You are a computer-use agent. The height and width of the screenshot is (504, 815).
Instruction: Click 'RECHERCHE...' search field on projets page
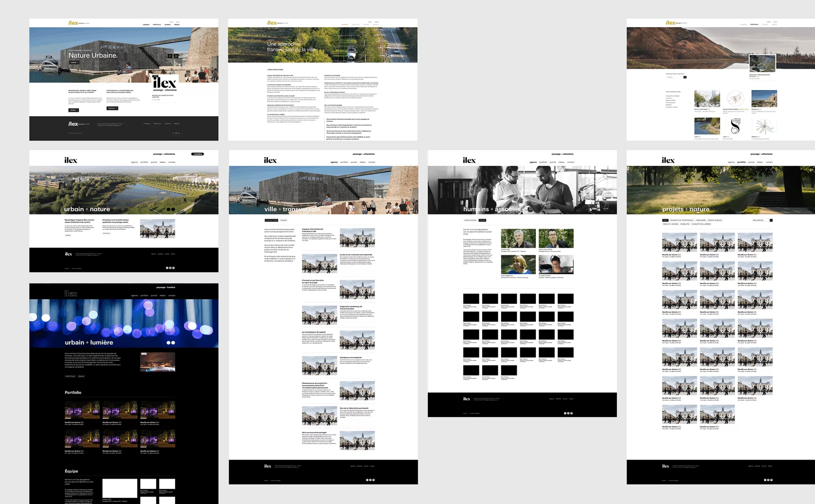[x=760, y=220]
